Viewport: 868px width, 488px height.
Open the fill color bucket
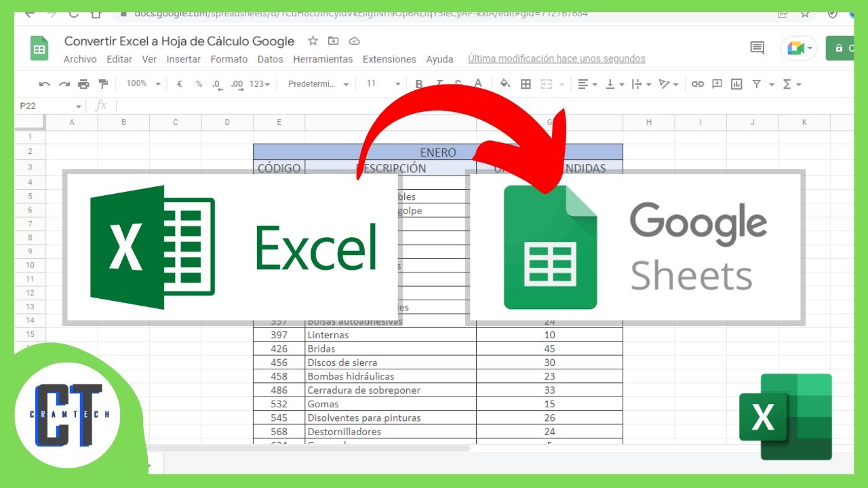click(505, 84)
